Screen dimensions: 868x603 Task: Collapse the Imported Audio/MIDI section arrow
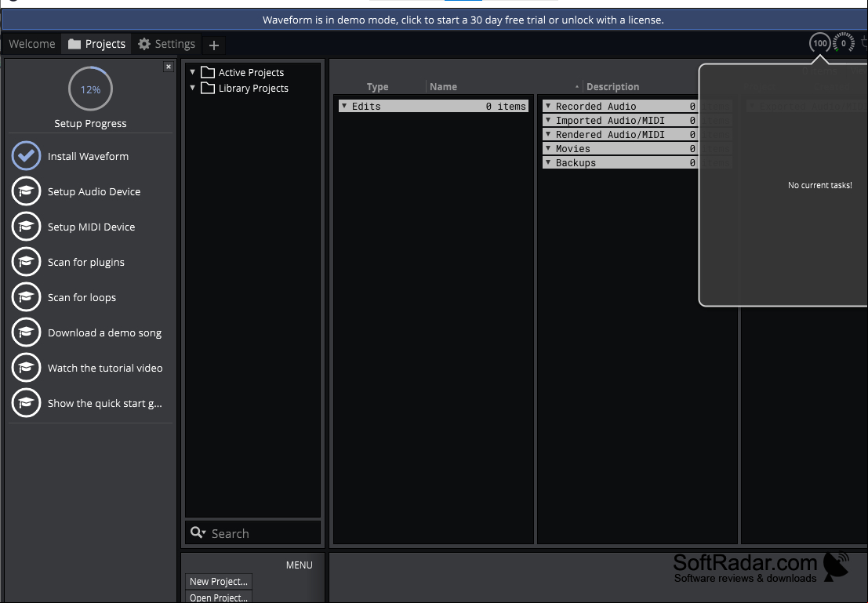(548, 120)
